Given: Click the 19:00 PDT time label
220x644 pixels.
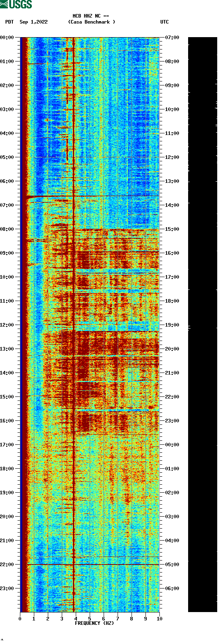Looking at the screenshot, I should point(7,493).
